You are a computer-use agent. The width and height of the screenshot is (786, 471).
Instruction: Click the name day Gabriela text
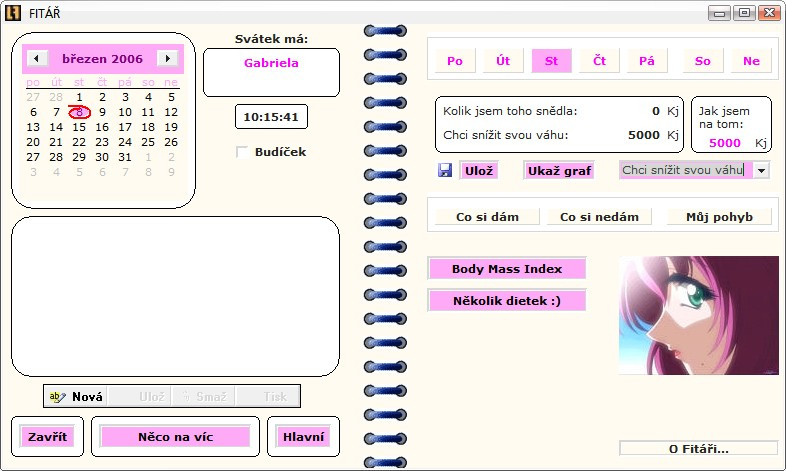(x=271, y=63)
